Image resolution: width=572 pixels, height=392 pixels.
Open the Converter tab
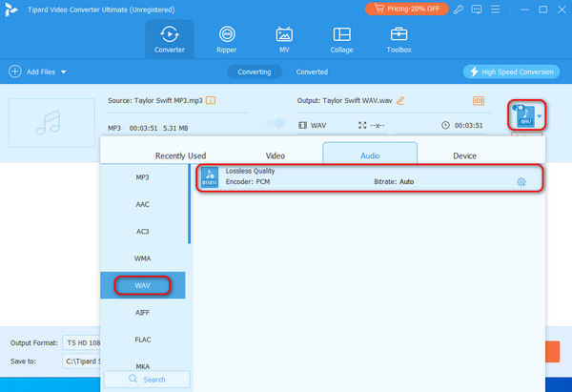coord(170,39)
